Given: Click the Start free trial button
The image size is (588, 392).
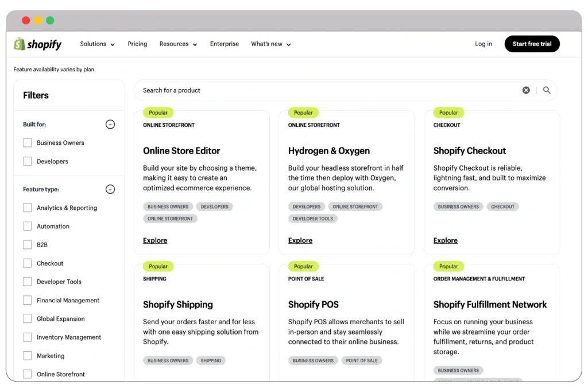Looking at the screenshot, I should pyautogui.click(x=532, y=44).
